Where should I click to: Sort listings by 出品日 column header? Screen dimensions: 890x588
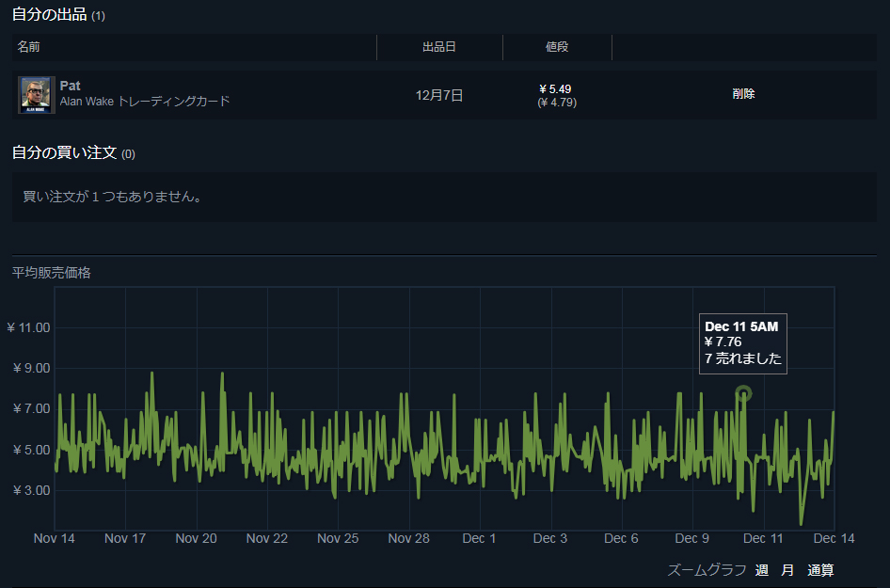(x=439, y=47)
